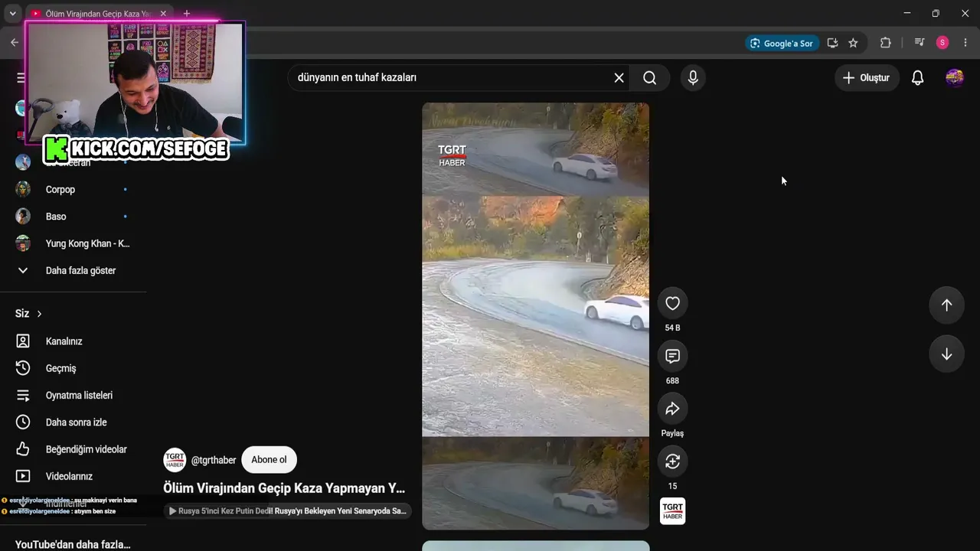Select the Ölüm Virajından Geçip browser tab

click(100, 13)
